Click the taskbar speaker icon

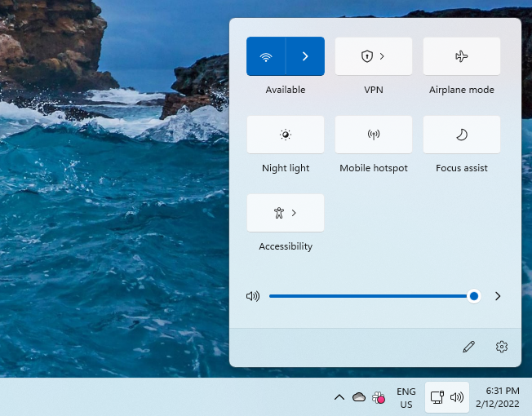click(457, 397)
